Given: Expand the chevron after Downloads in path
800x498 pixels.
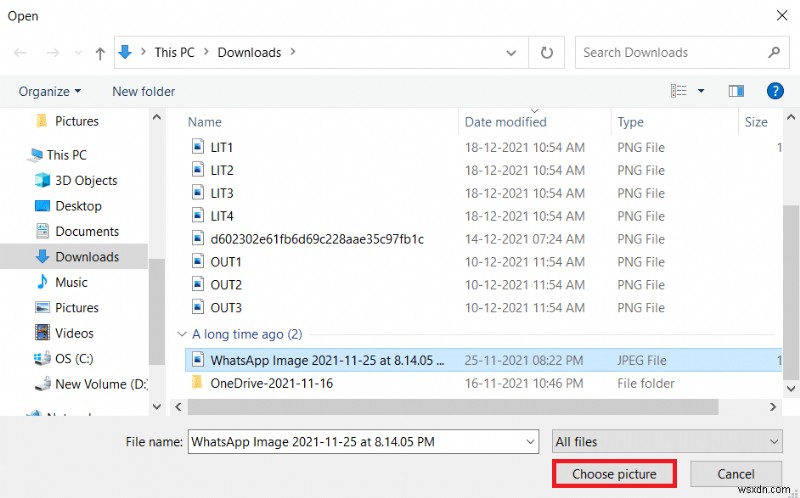Looking at the screenshot, I should pyautogui.click(x=293, y=52).
